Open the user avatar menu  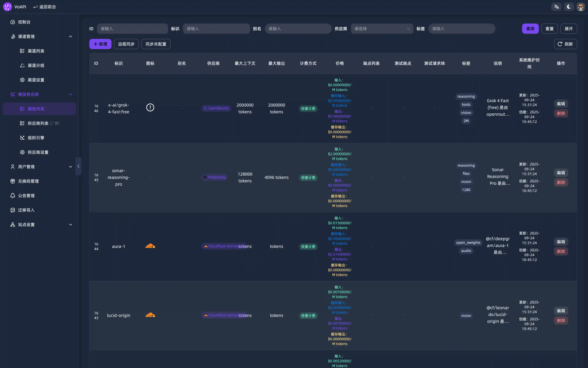581,7
